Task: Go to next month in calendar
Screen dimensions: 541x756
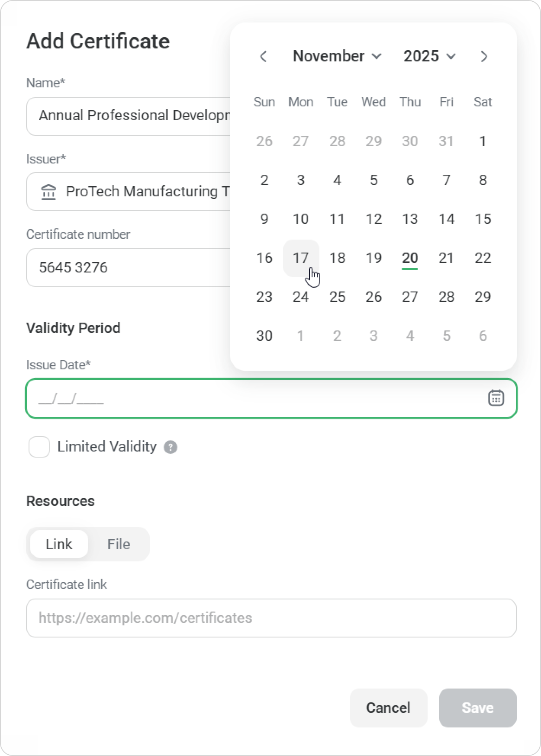Action: [484, 56]
